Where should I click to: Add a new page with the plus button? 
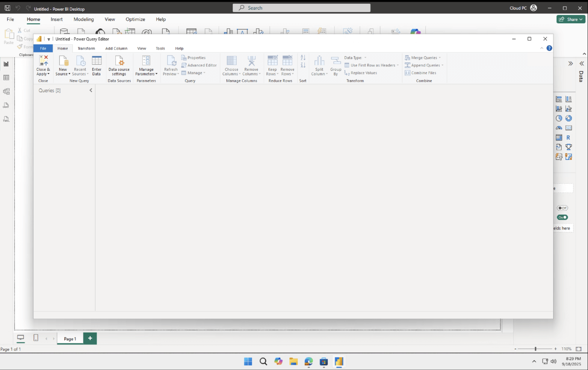(90, 338)
